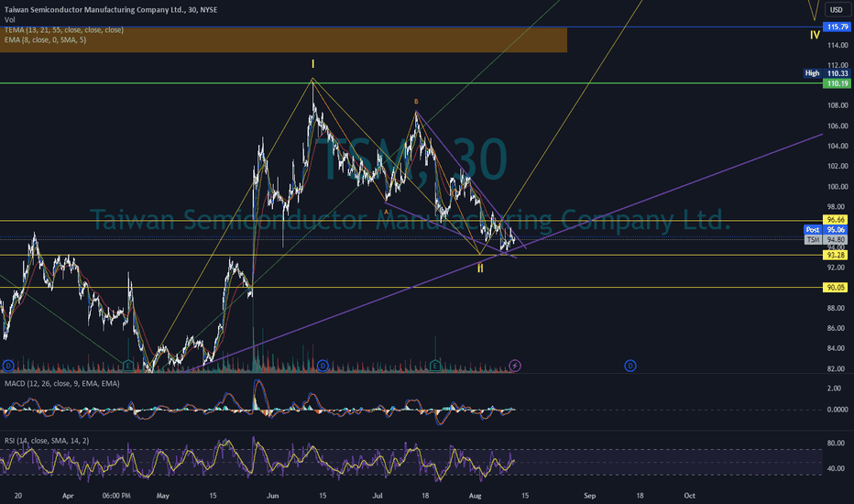Click the 80.00 level on the RSI scale

836,443
